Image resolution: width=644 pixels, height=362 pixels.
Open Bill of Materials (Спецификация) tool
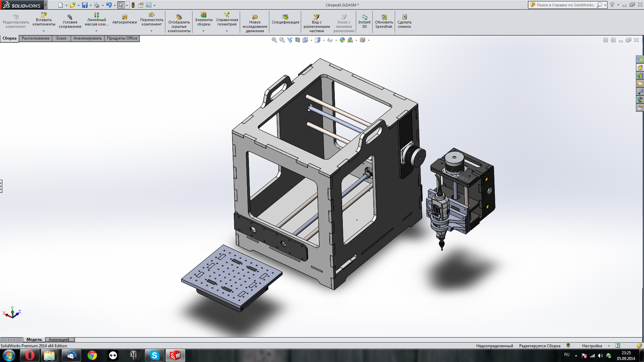click(x=285, y=19)
